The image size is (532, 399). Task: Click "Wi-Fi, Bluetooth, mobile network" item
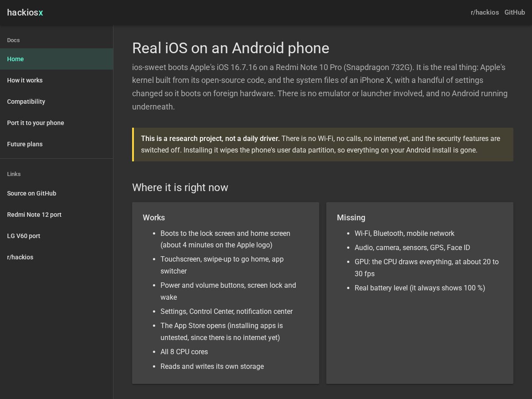[404, 233]
